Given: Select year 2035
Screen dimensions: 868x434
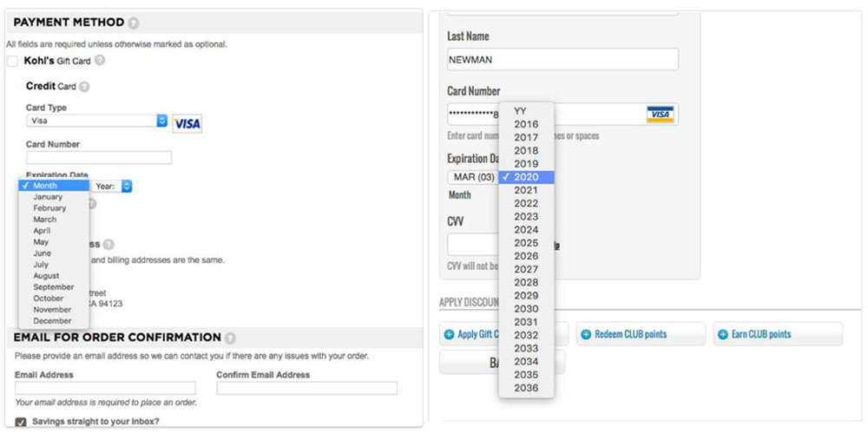Looking at the screenshot, I should click(526, 375).
